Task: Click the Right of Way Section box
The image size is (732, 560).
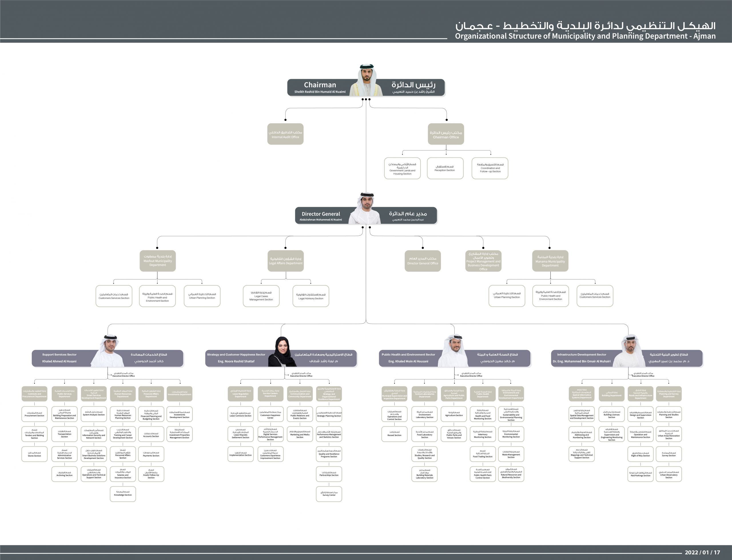Action: point(640,454)
